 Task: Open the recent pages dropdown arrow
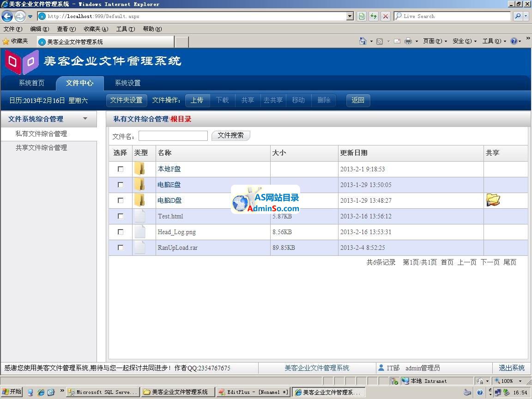click(30, 16)
